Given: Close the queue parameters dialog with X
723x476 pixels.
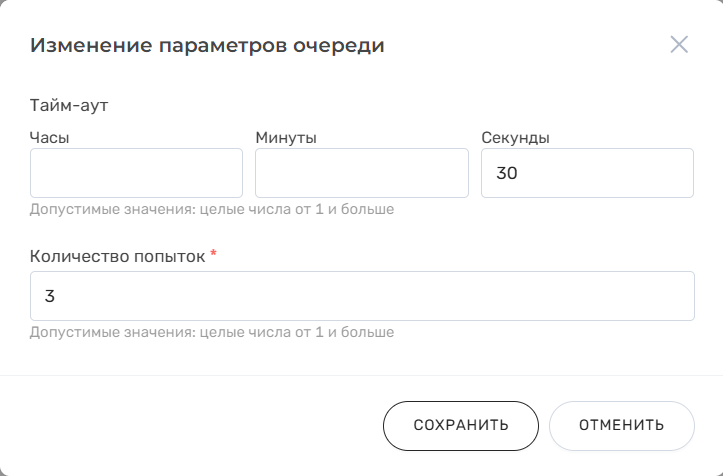Looking at the screenshot, I should pyautogui.click(x=679, y=45).
